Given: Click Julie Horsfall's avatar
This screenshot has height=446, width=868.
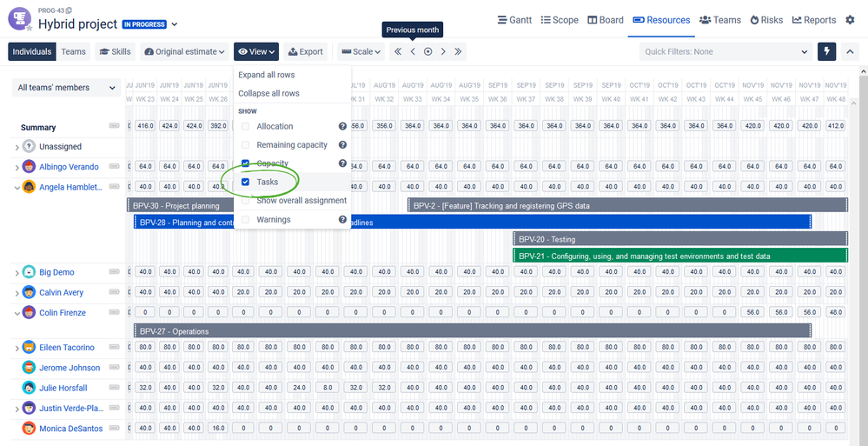Looking at the screenshot, I should coord(29,388).
